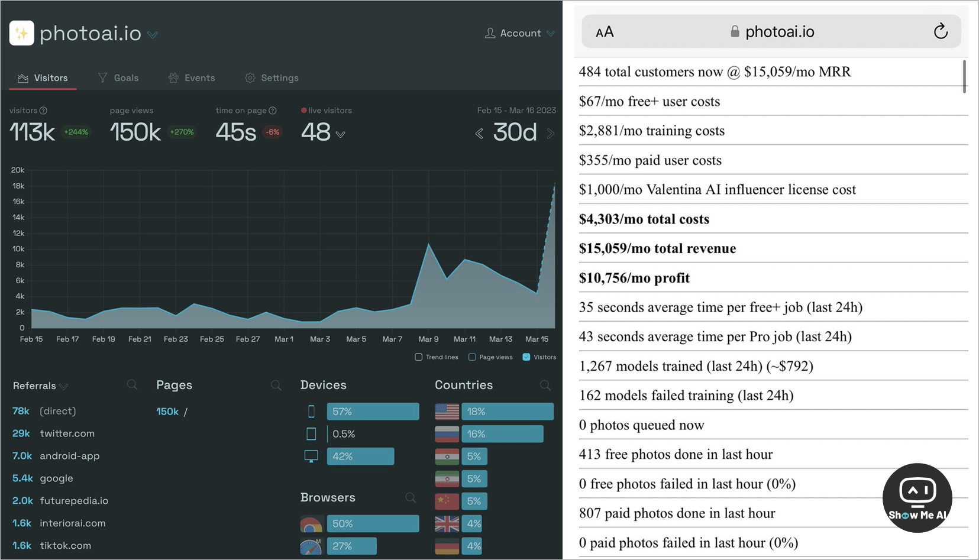979x560 pixels.
Task: Uncheck the Visitors checkbox
Action: (x=526, y=357)
